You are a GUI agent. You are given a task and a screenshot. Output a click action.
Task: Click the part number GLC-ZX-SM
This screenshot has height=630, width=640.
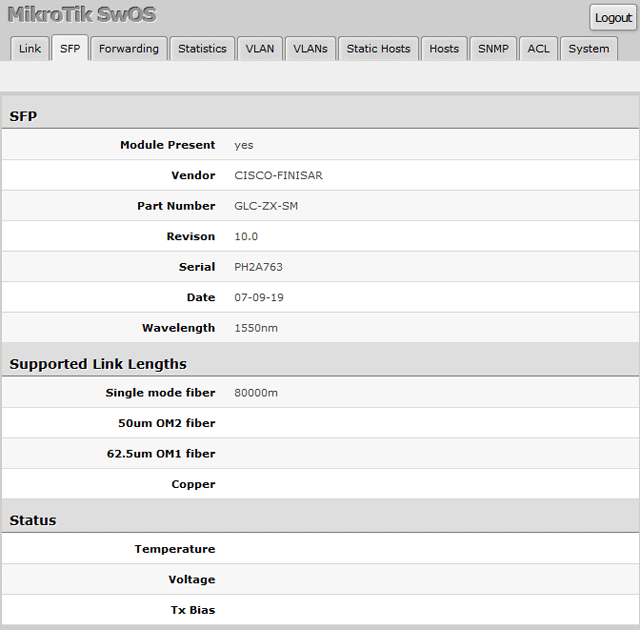tap(266, 206)
